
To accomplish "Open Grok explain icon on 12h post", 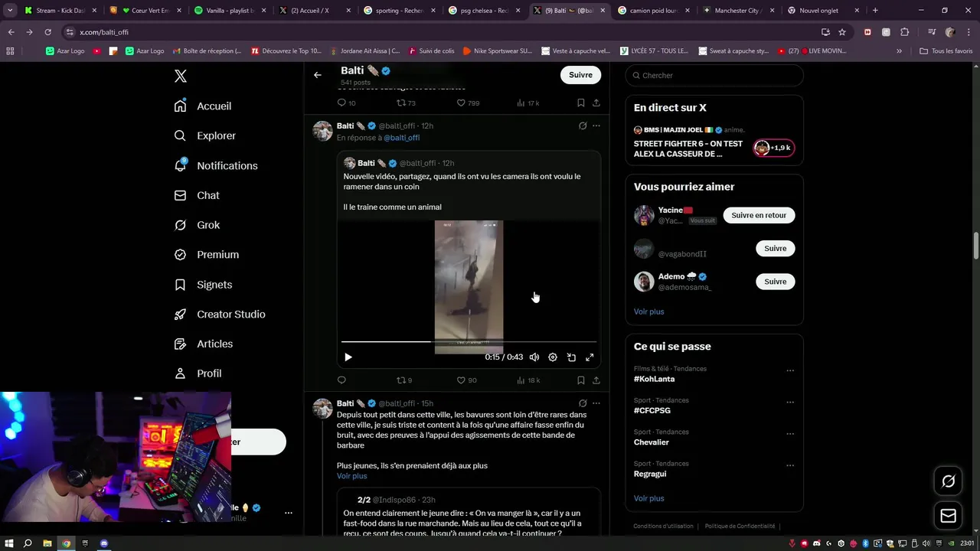I will [583, 126].
